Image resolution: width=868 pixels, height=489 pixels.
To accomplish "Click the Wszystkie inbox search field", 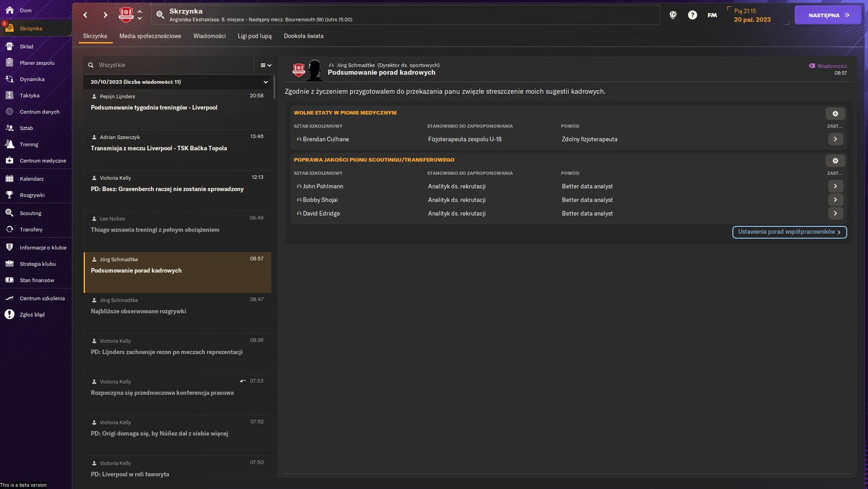I will click(172, 65).
